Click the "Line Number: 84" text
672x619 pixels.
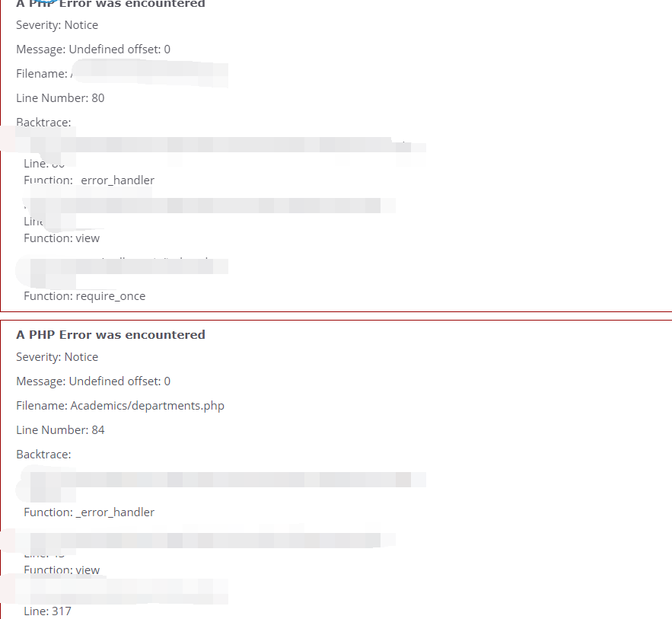point(60,430)
